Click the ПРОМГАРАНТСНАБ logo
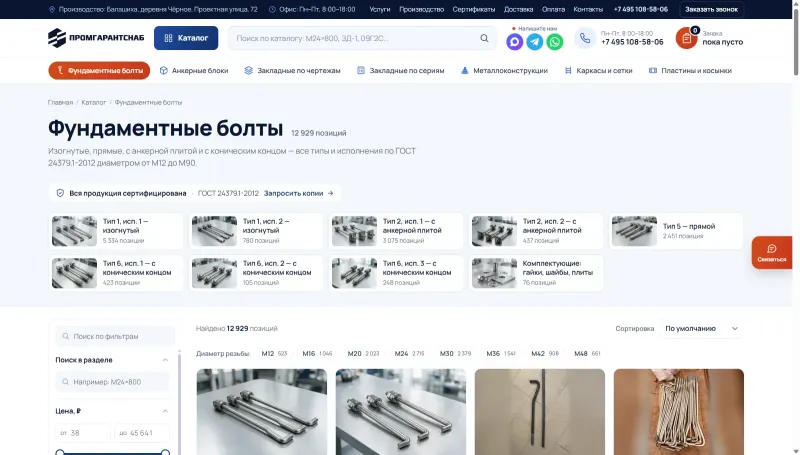Image resolution: width=800 pixels, height=455 pixels. coord(96,38)
